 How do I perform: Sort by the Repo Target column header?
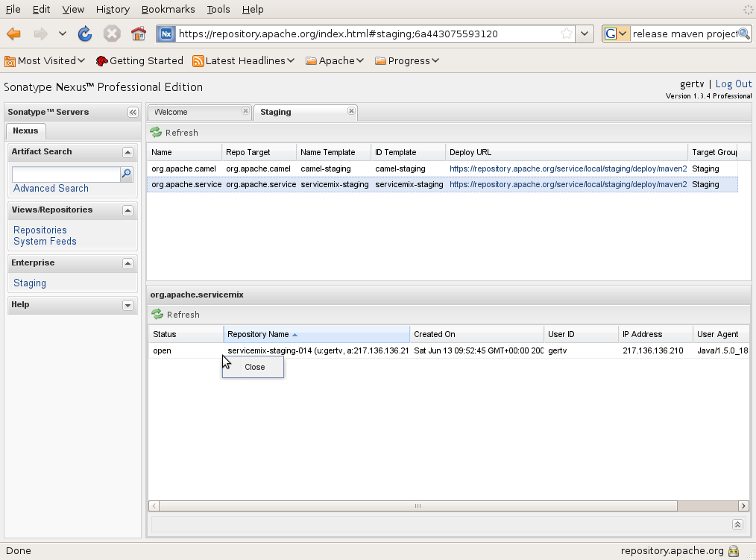pyautogui.click(x=259, y=152)
